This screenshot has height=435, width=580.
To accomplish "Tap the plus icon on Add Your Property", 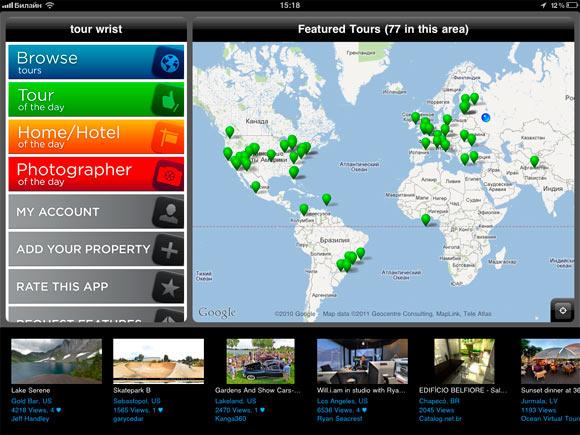I will point(169,250).
